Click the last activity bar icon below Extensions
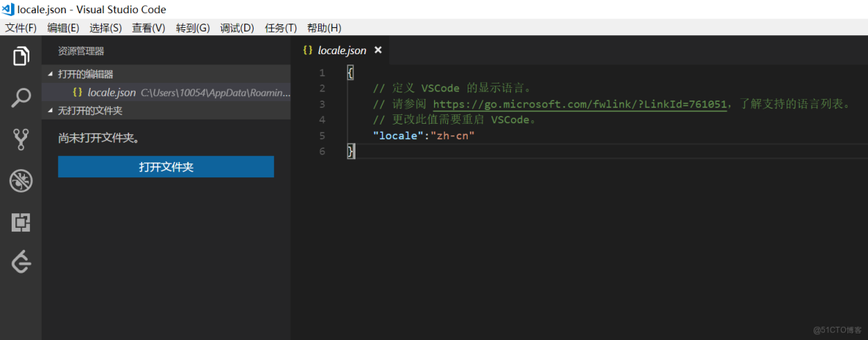This screenshot has width=868, height=340. pyautogui.click(x=21, y=261)
